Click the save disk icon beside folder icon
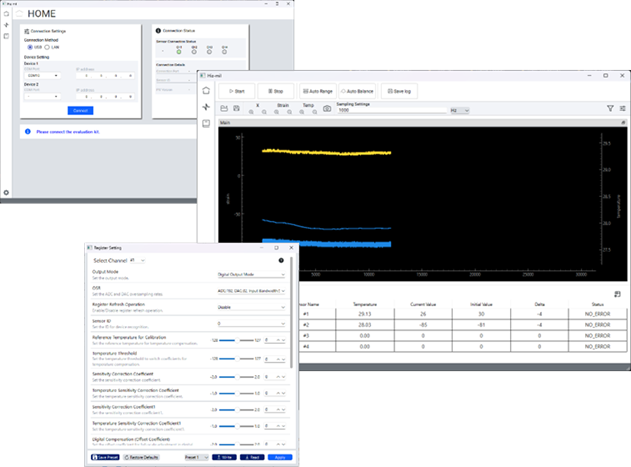 (x=236, y=108)
